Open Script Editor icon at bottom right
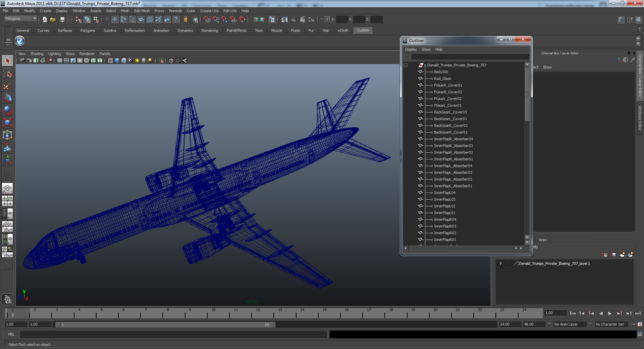This screenshot has height=349, width=644. click(640, 334)
